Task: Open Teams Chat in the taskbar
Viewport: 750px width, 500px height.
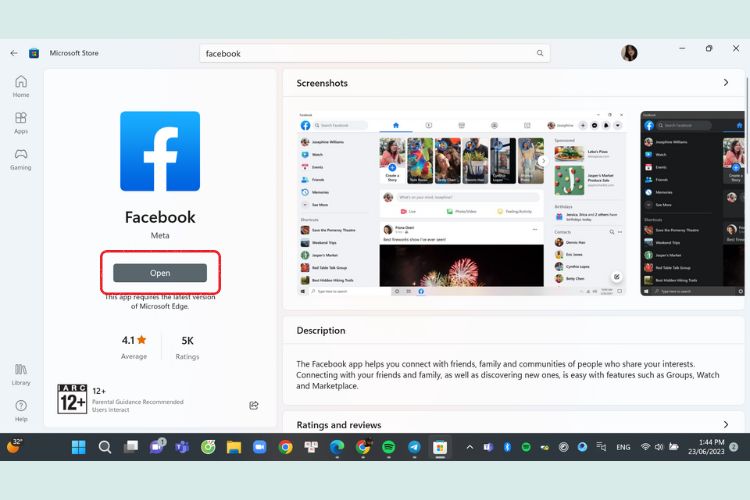Action: tap(156, 447)
